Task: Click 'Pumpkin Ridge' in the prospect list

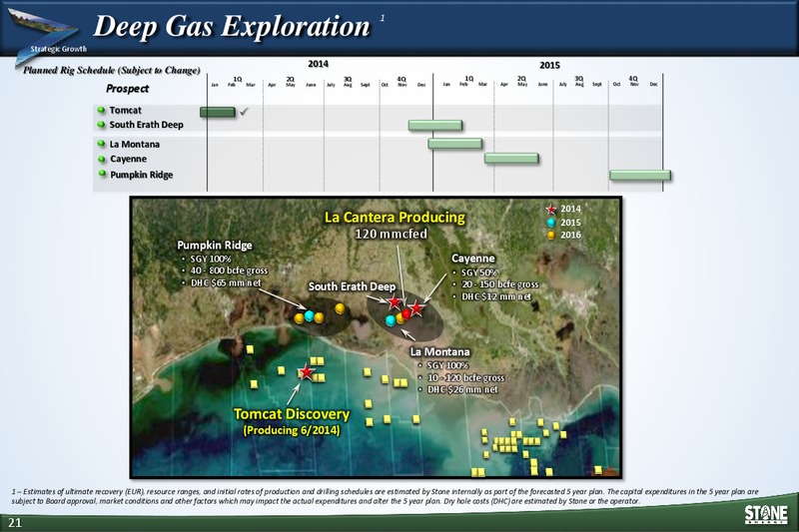Action: tap(142, 175)
